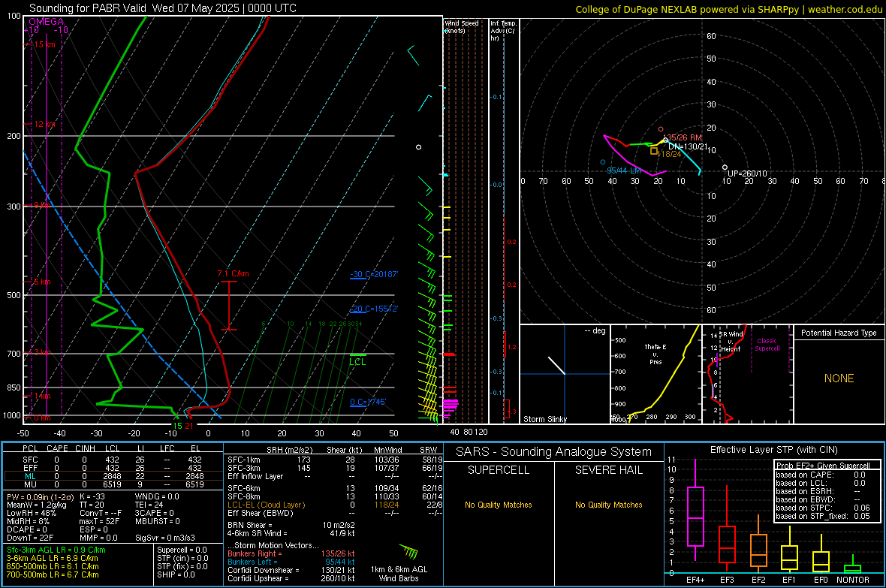886x588 pixels.
Task: Click the 15 km height marker
Action: [x=44, y=44]
